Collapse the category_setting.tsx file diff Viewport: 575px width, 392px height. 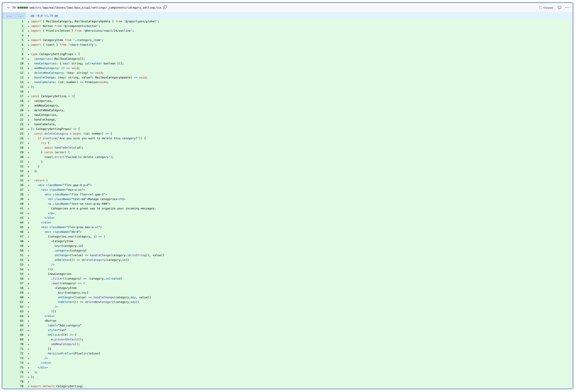pyautogui.click(x=8, y=8)
